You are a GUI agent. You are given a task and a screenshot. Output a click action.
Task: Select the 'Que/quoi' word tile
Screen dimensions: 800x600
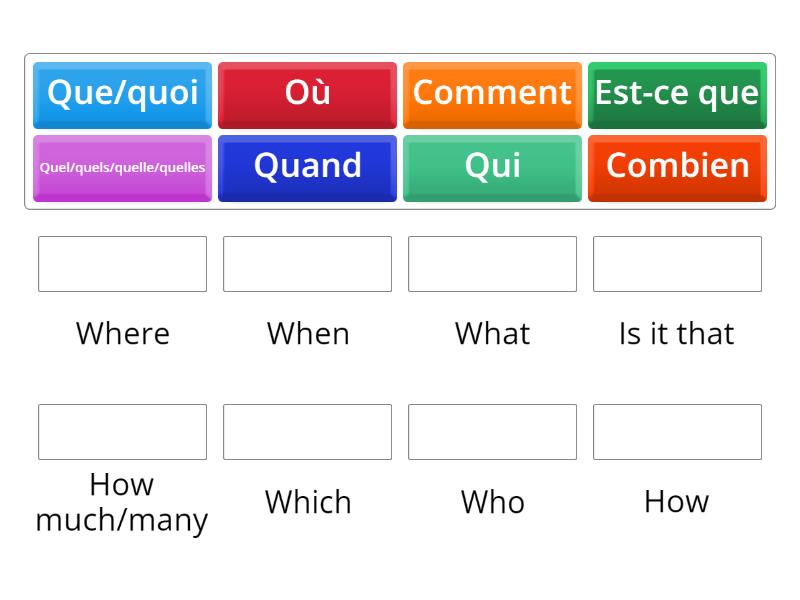click(122, 94)
